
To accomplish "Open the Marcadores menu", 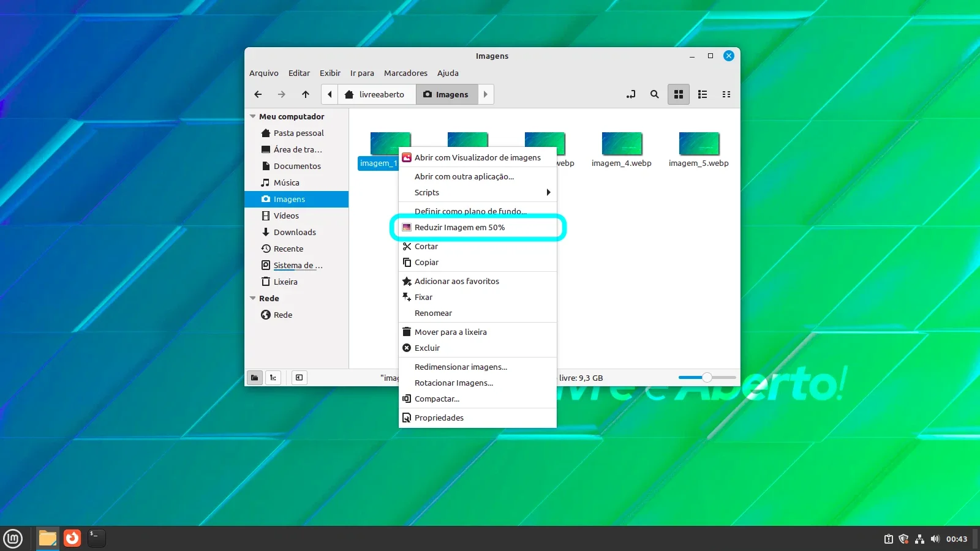I will tap(405, 73).
